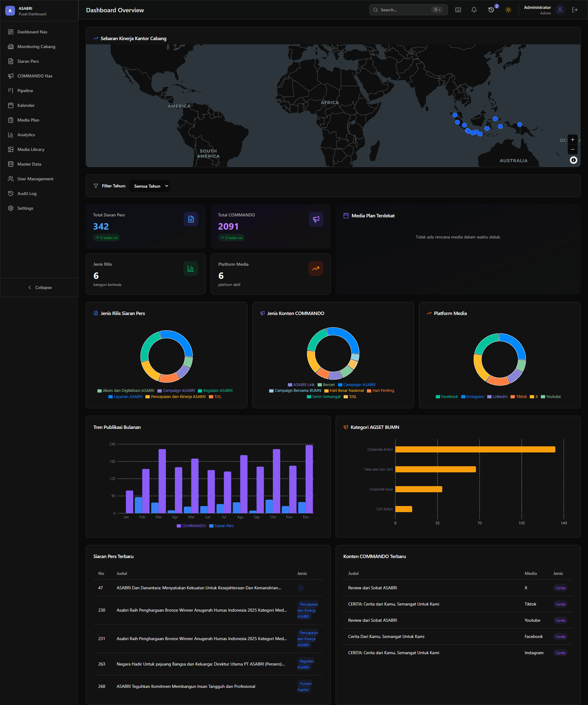Viewport: 588px width, 705px height.
Task: Open Review dari Sobat ASABRI Youtube row
Action: pyautogui.click(x=458, y=621)
